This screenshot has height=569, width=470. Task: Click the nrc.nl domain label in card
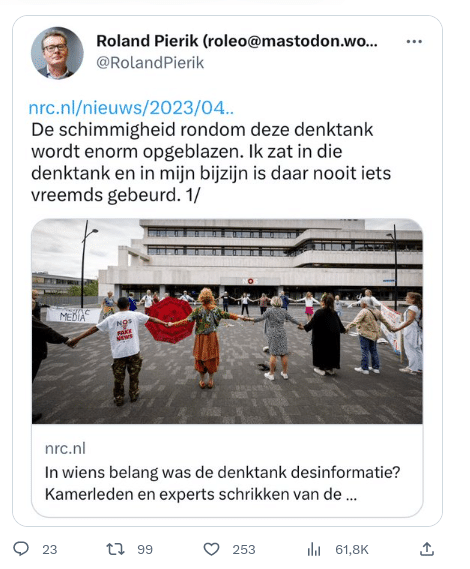(x=65, y=449)
